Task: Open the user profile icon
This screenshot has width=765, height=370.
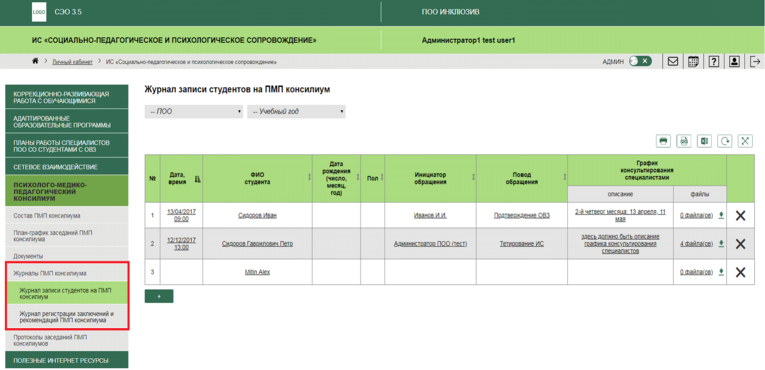Action: 734,62
